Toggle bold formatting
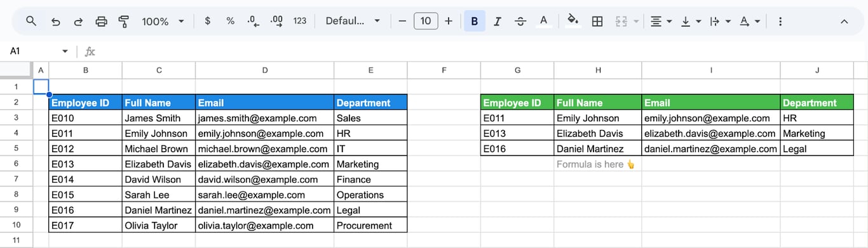Screen dimensions: 868x248 474,21
